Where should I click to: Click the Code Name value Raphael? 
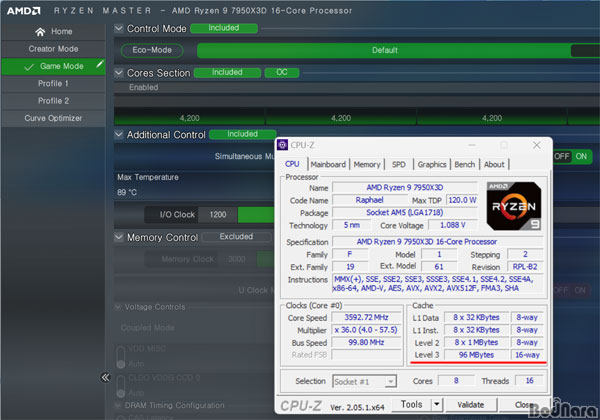click(369, 200)
